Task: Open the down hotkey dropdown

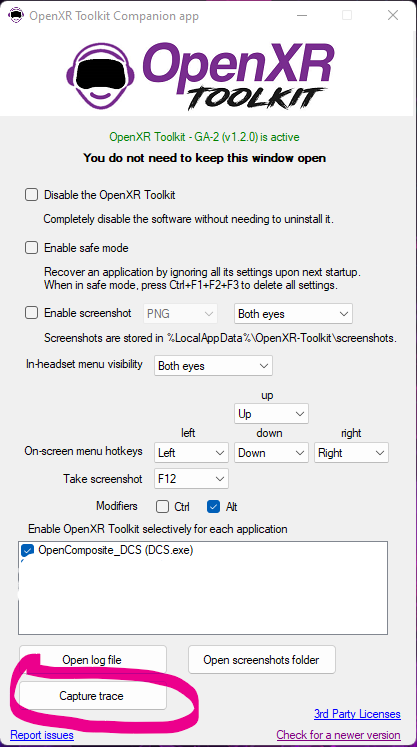Action: click(271, 453)
